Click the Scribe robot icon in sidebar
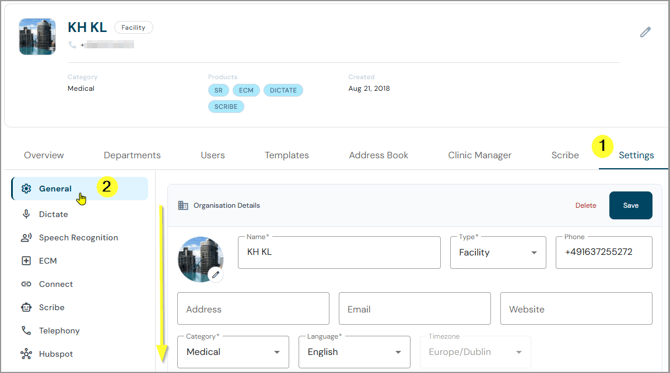The height and width of the screenshot is (373, 670). (x=26, y=307)
